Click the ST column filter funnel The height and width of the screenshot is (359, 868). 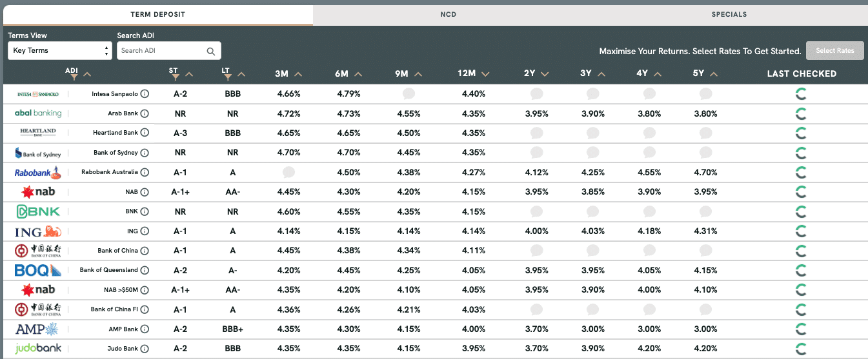coord(176,77)
